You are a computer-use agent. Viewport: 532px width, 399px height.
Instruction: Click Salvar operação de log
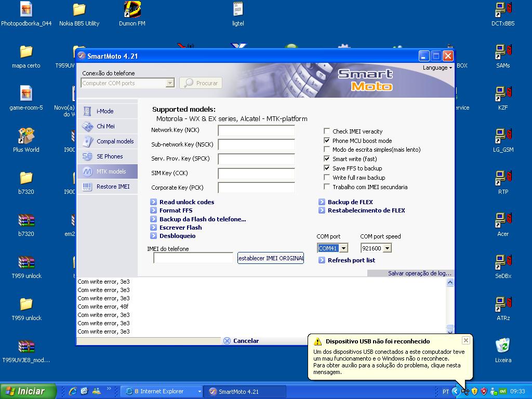tap(420, 273)
